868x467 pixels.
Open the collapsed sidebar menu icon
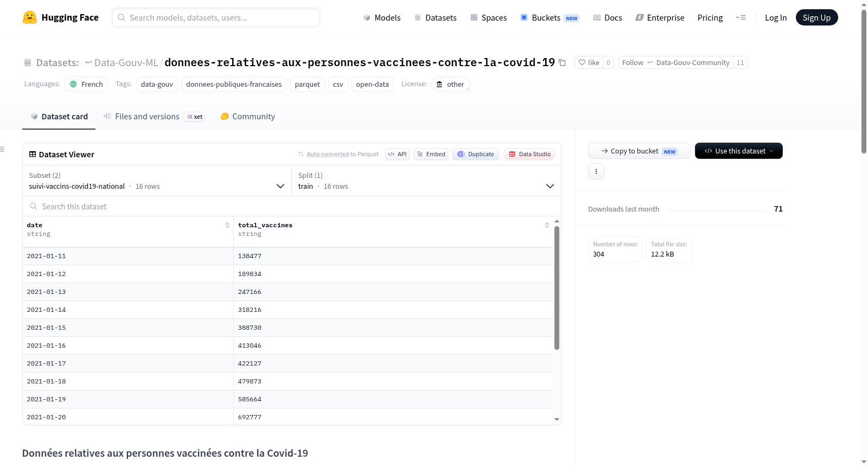point(2,149)
